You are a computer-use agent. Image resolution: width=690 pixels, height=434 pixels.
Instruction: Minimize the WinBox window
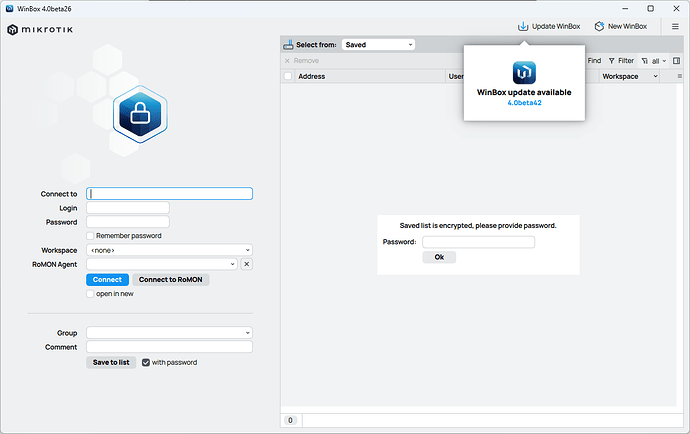[x=625, y=8]
